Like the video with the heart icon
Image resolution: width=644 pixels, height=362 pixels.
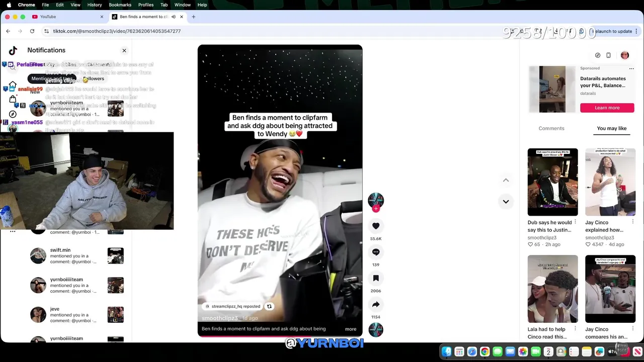click(376, 226)
